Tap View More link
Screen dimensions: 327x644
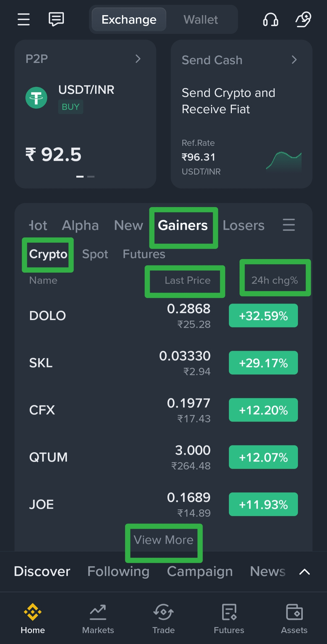tap(163, 540)
